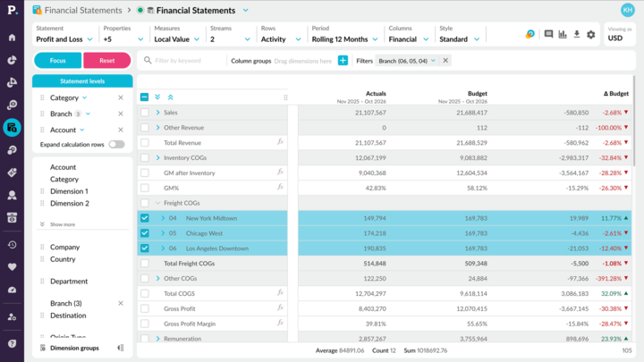Click the Focus button
The height and width of the screenshot is (362, 644).
pyautogui.click(x=57, y=61)
